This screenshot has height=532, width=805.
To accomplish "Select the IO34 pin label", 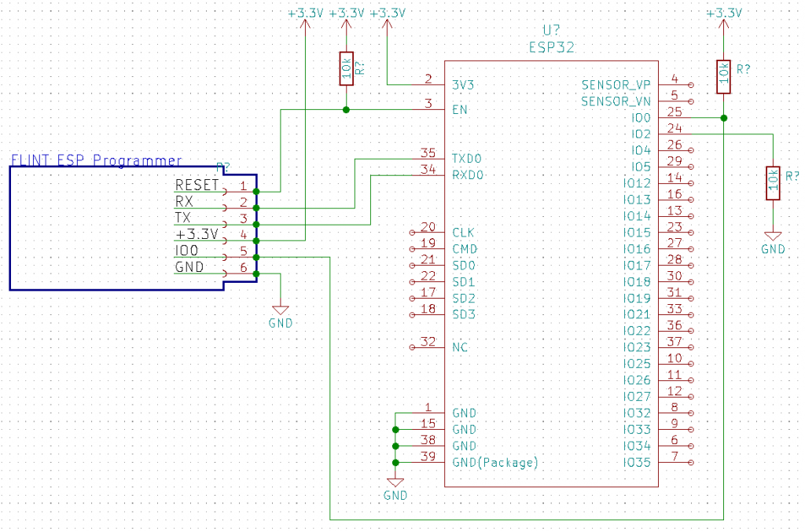I will click(x=637, y=446).
